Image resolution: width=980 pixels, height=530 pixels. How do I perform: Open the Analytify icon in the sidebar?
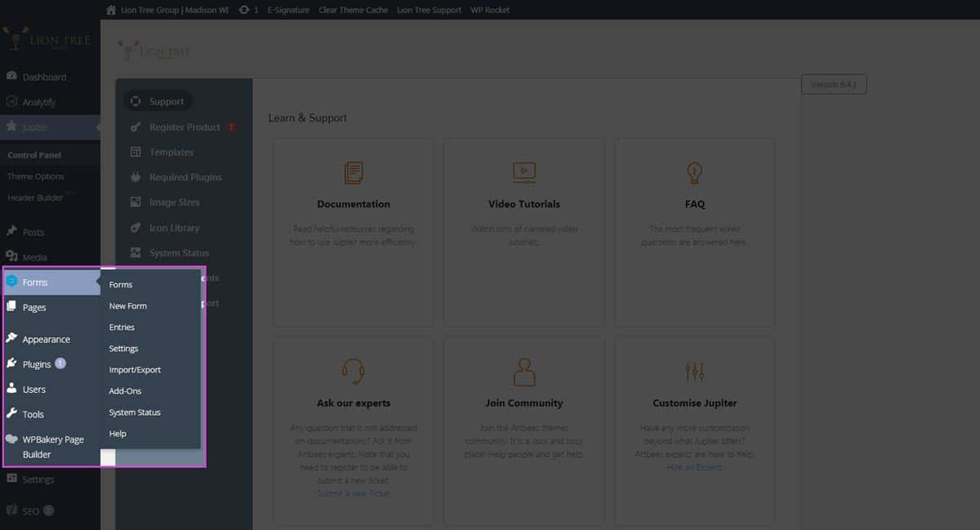11,101
